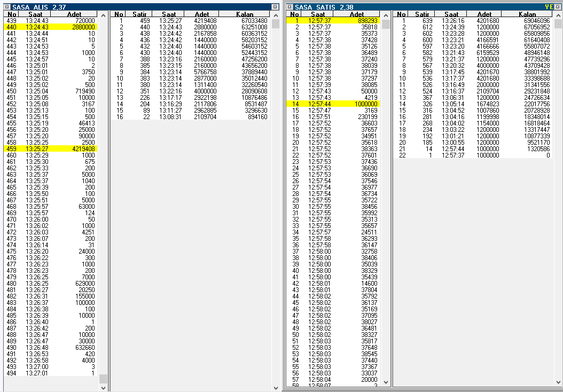This screenshot has height=392, width=563.
Task: Select highlighted row 459 with 4219408 Adet
Action: (51, 148)
